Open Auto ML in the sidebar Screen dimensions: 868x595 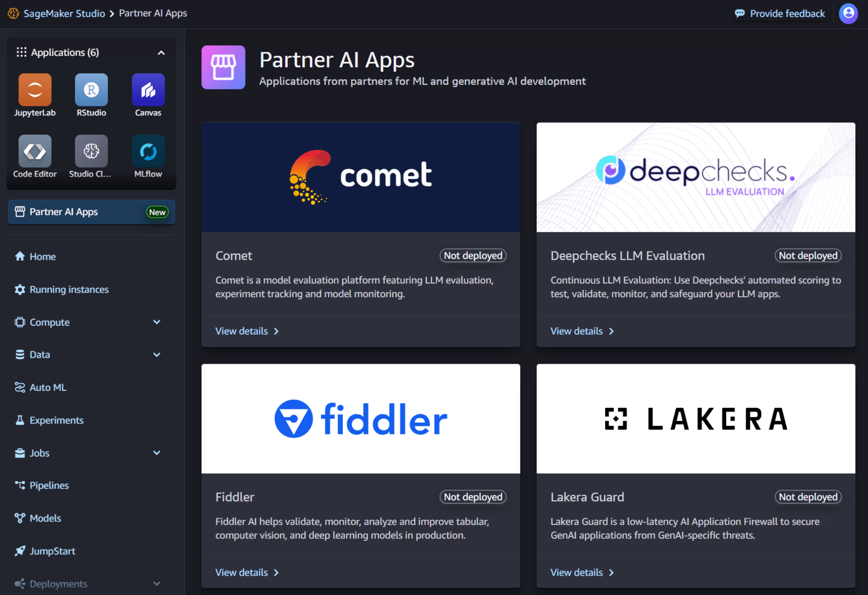point(48,387)
